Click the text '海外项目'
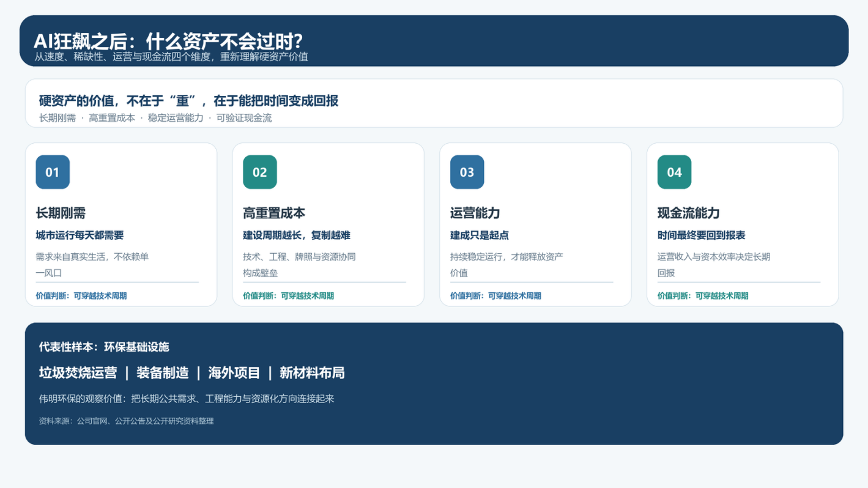 (x=234, y=372)
